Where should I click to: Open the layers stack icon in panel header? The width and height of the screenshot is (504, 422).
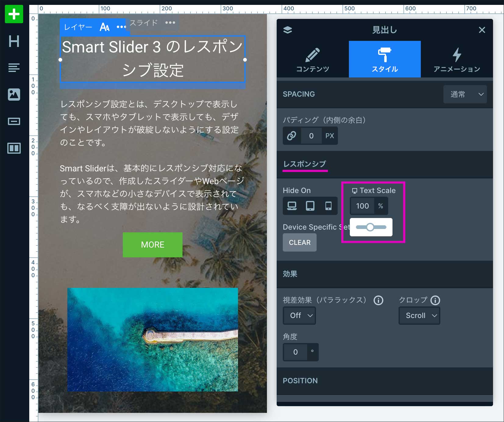(288, 30)
